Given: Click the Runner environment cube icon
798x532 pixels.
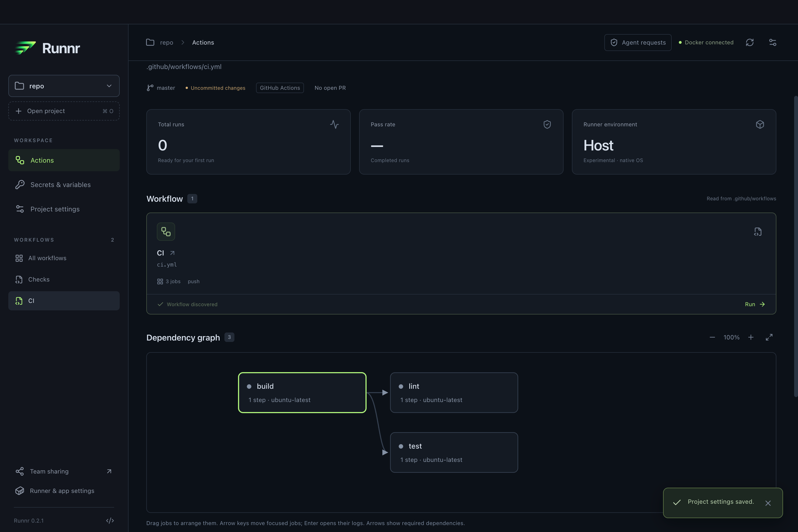Looking at the screenshot, I should click(x=760, y=124).
